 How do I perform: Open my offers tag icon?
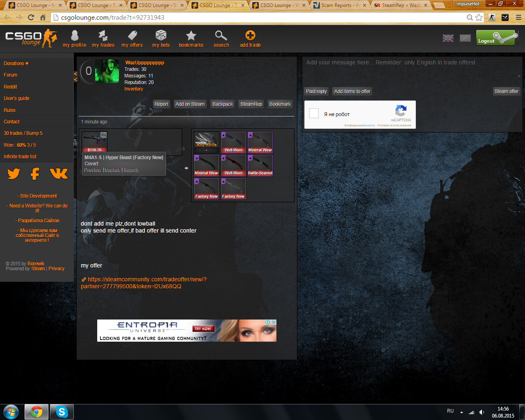132,36
